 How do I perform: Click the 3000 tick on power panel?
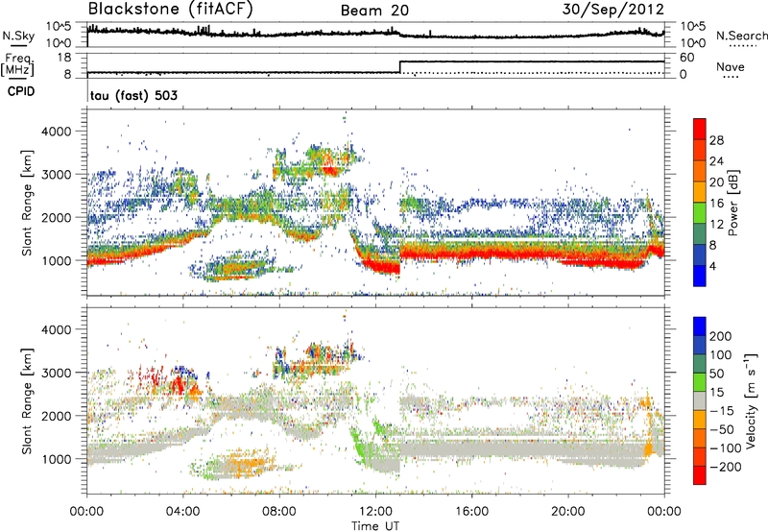pos(56,175)
